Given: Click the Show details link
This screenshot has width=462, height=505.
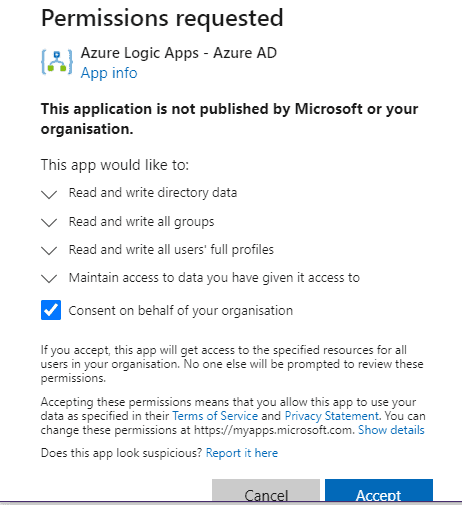Looking at the screenshot, I should [x=391, y=430].
